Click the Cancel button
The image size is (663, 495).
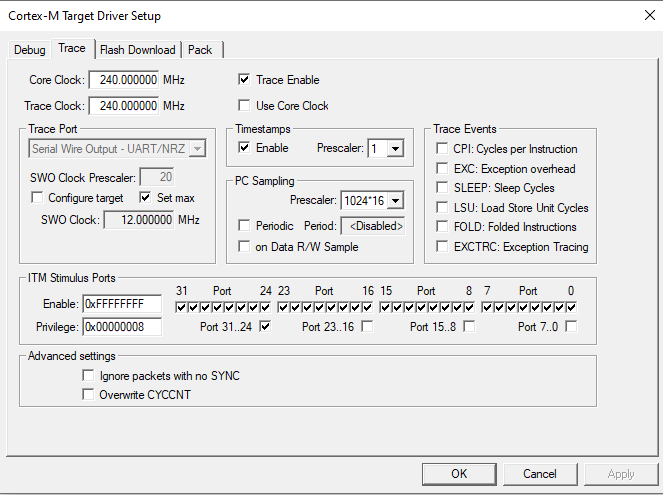point(540,474)
